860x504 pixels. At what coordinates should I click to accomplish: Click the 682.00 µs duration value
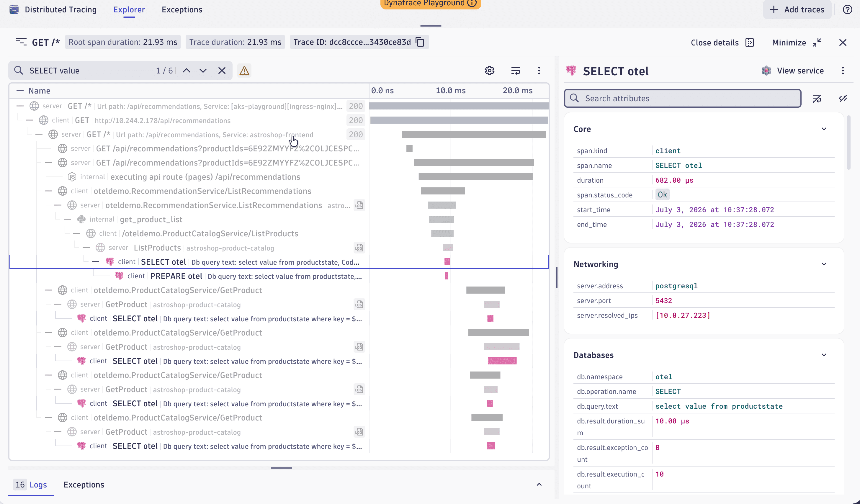674,180
